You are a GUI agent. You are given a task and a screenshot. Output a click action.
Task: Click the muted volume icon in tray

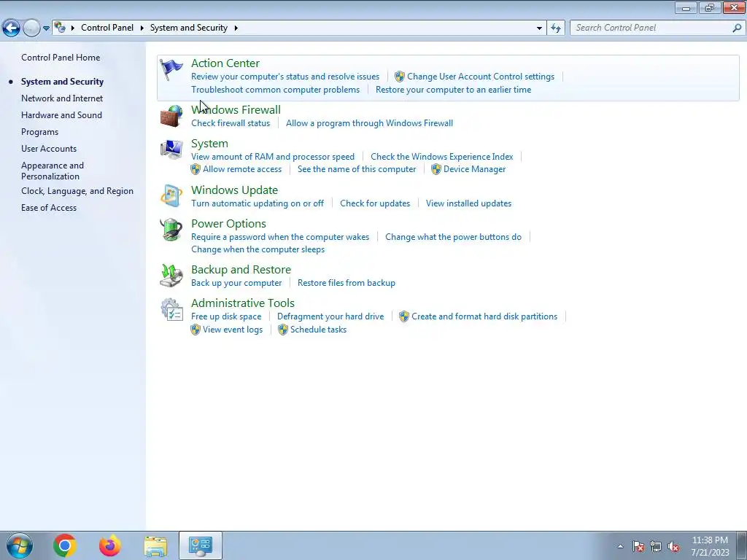[x=673, y=547]
